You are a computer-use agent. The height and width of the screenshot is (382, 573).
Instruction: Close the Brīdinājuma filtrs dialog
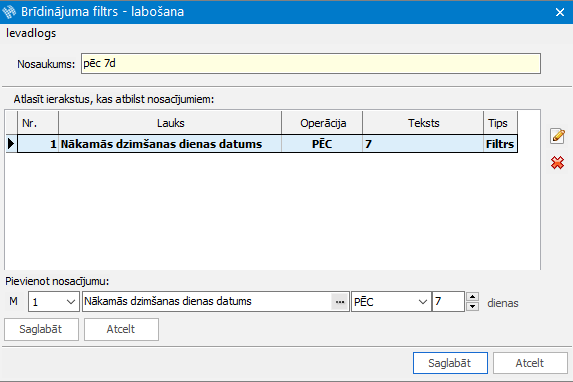click(x=560, y=12)
